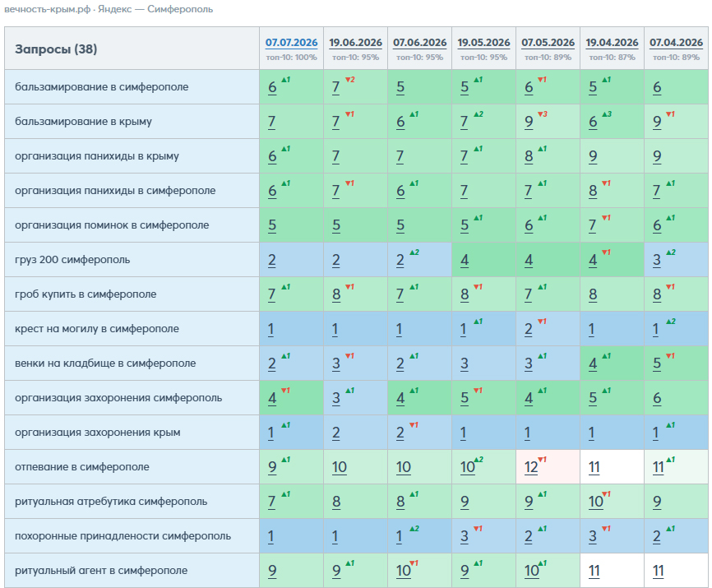The width and height of the screenshot is (712, 588).
Task: Open the 19.06.2026 date column header
Action: [355, 43]
